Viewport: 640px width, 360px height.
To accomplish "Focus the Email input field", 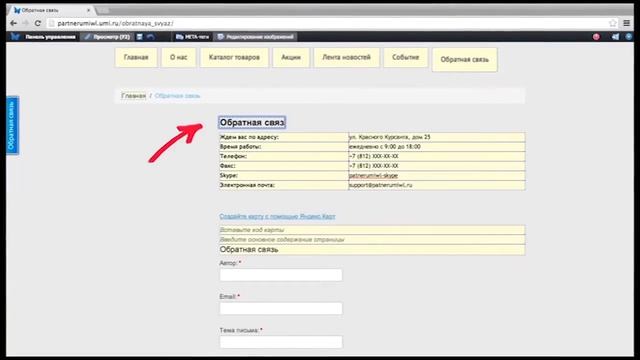I will click(x=281, y=309).
